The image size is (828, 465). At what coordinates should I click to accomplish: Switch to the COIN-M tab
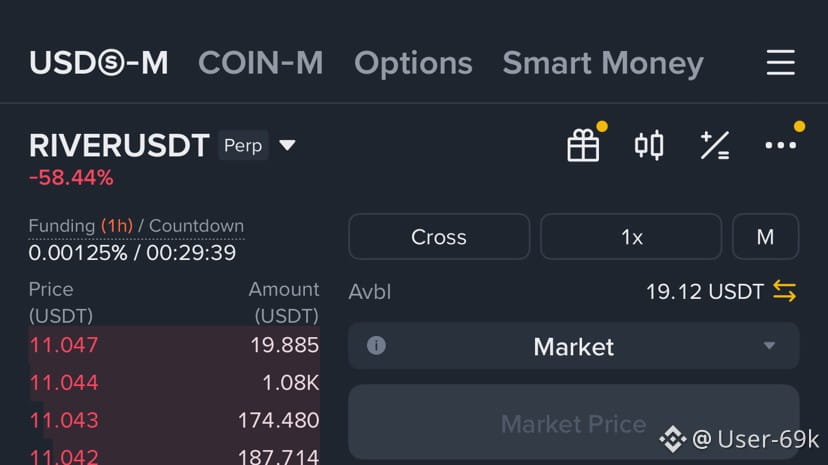coord(260,64)
